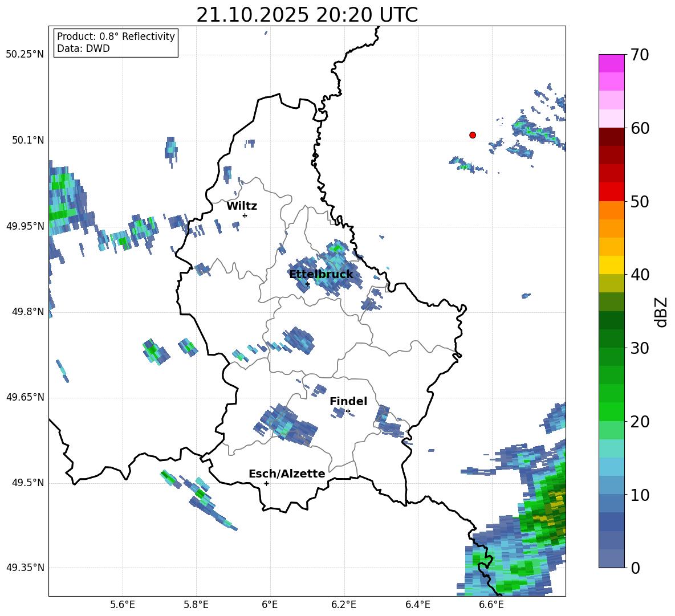Click the colorbar tick label 50

tap(640, 201)
